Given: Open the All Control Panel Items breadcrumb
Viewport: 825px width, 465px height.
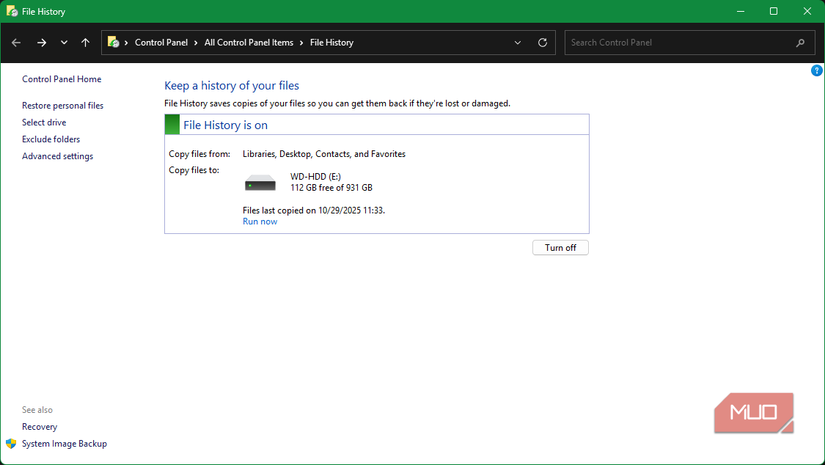Looking at the screenshot, I should (x=249, y=43).
